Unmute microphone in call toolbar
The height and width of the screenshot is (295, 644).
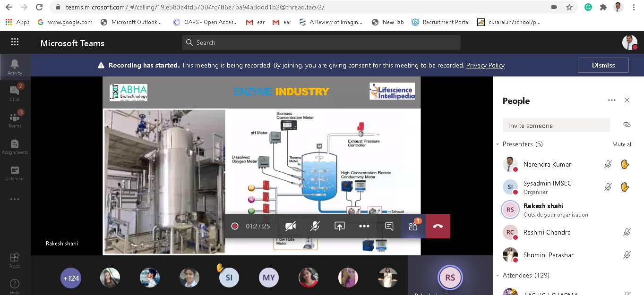point(315,226)
